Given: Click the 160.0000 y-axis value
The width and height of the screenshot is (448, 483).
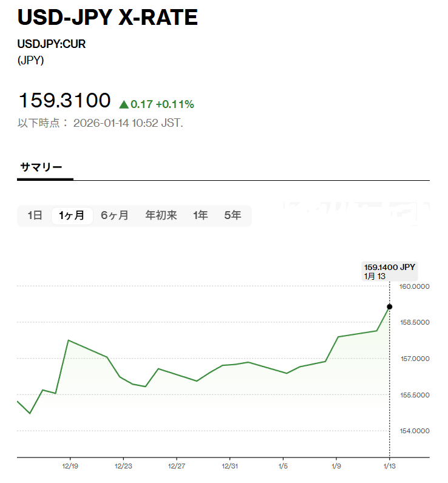Looking at the screenshot, I should click(415, 286).
